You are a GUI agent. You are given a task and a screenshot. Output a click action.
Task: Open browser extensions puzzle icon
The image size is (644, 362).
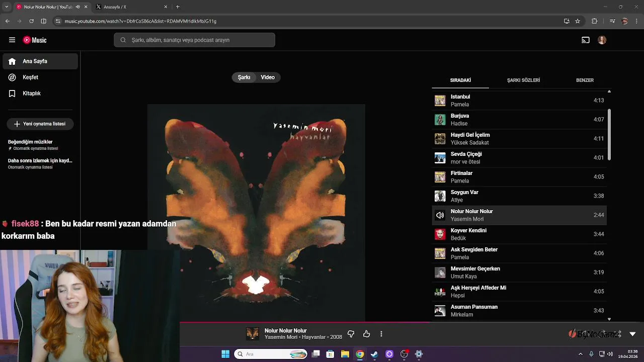click(x=595, y=21)
